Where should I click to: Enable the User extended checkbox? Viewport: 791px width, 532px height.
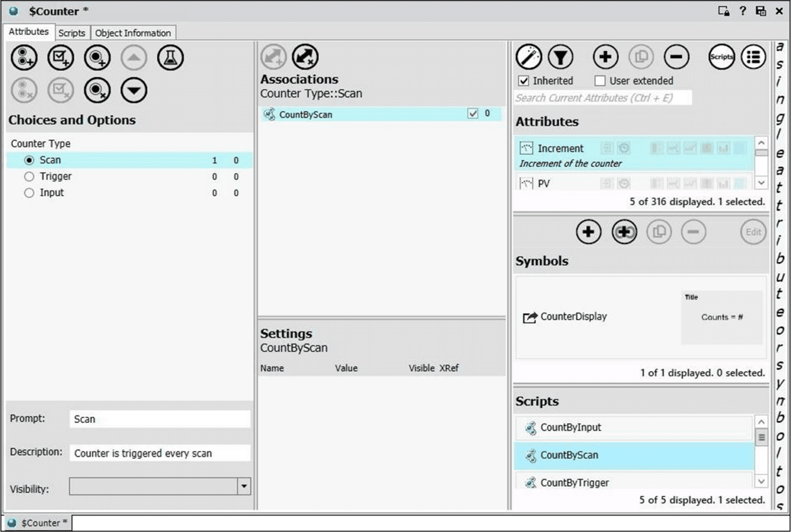tap(599, 80)
